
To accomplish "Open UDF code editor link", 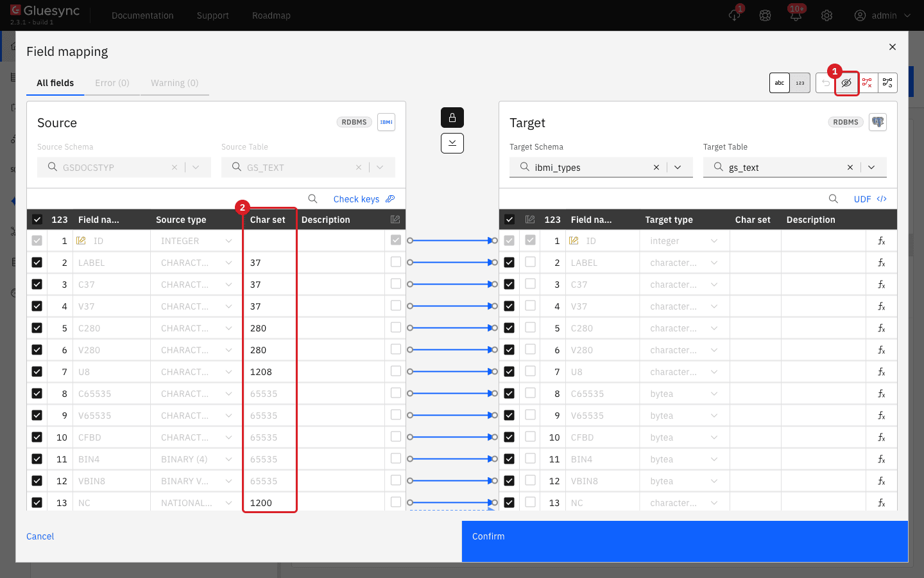I will (870, 199).
